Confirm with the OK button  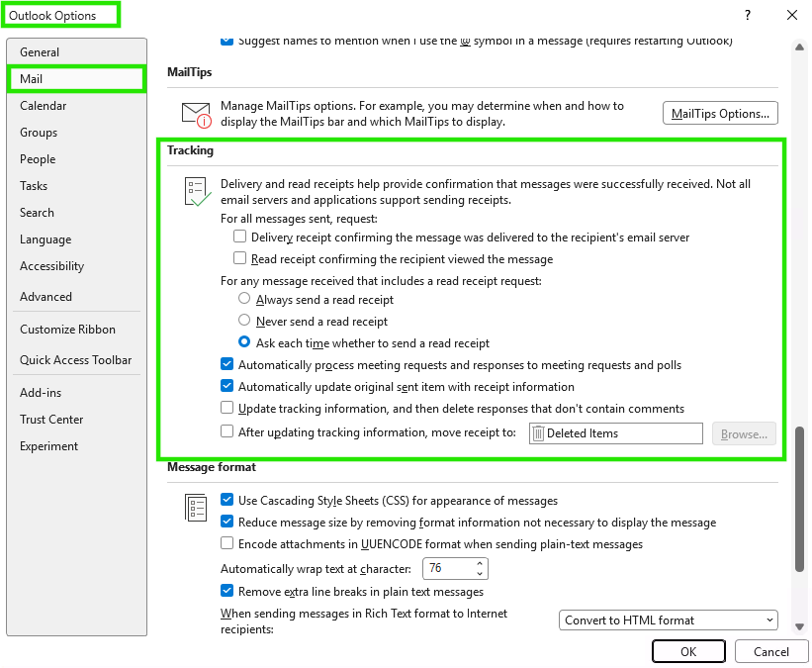(x=688, y=651)
